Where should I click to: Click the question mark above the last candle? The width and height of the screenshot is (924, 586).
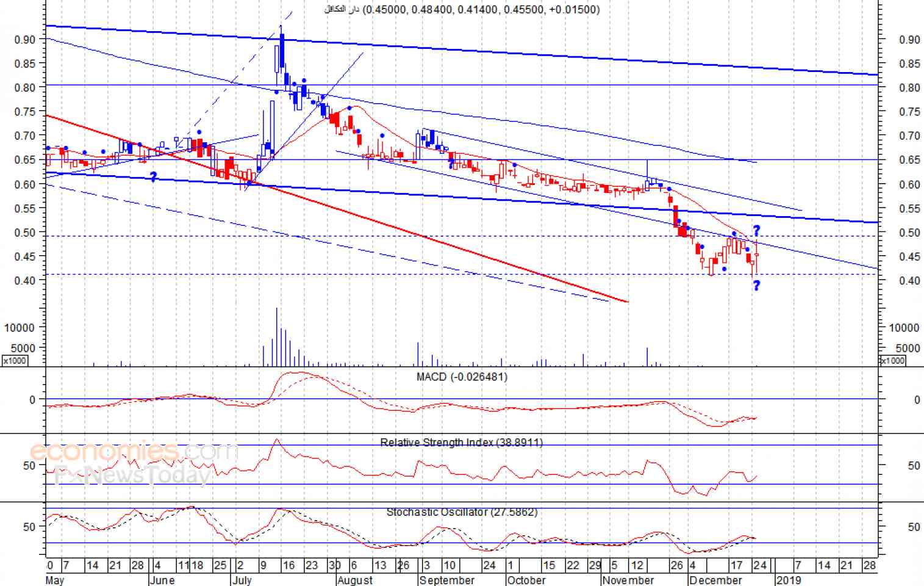click(756, 231)
